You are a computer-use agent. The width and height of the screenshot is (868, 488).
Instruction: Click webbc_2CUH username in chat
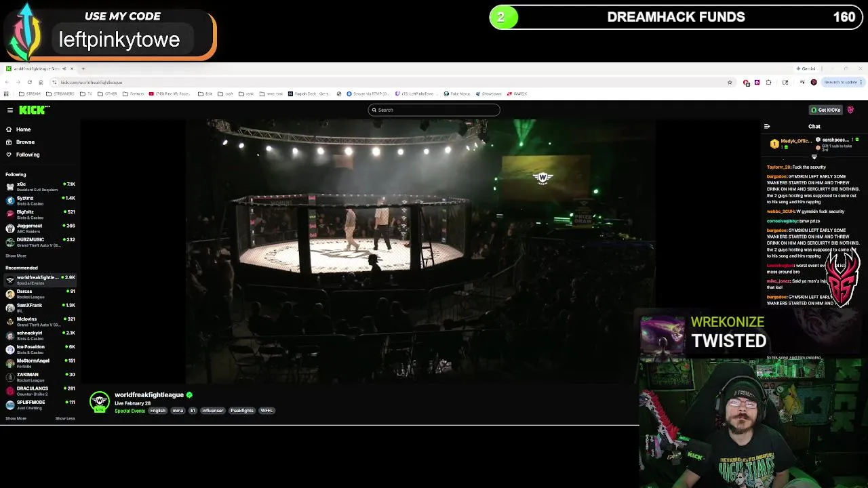[780, 211]
